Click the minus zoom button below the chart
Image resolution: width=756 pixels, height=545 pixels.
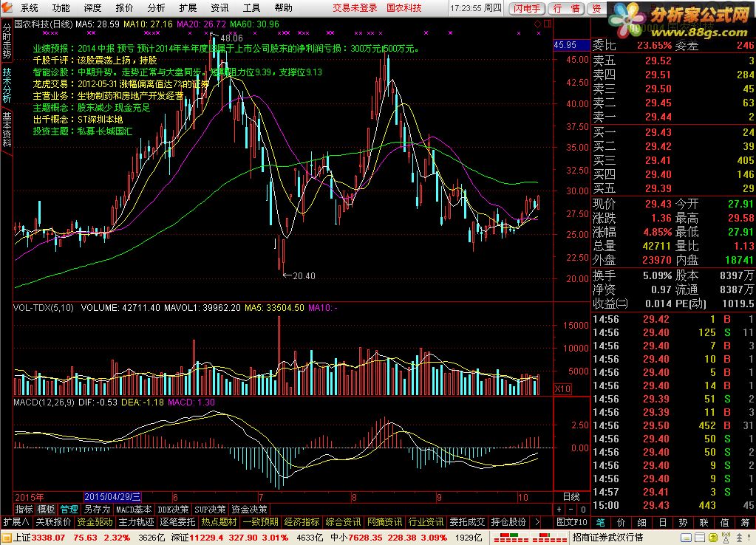(x=571, y=510)
